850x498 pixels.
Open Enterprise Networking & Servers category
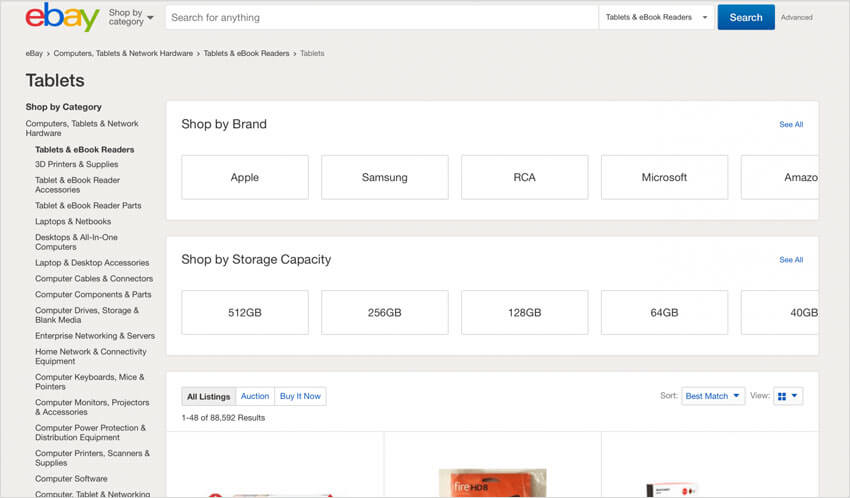(x=95, y=335)
